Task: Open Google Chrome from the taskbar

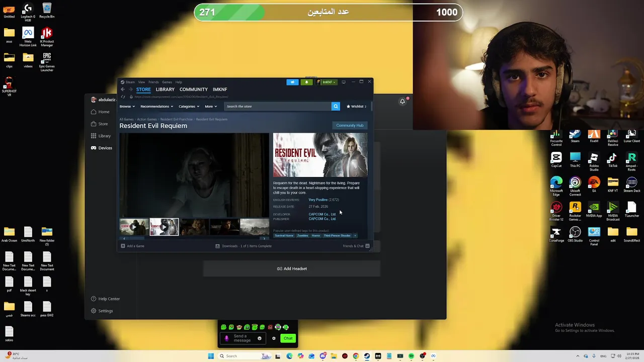Action: [x=356, y=356]
